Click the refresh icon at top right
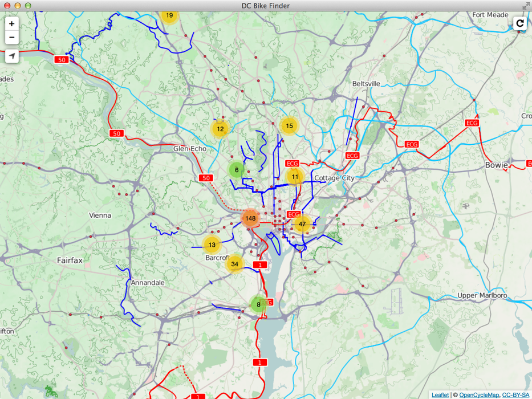The width and height of the screenshot is (532, 399). [519, 23]
